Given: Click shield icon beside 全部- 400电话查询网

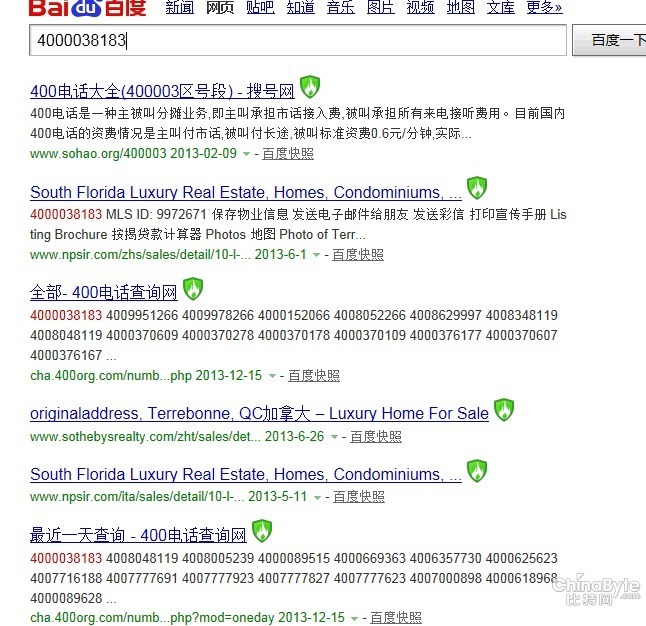Looking at the screenshot, I should point(192,290).
